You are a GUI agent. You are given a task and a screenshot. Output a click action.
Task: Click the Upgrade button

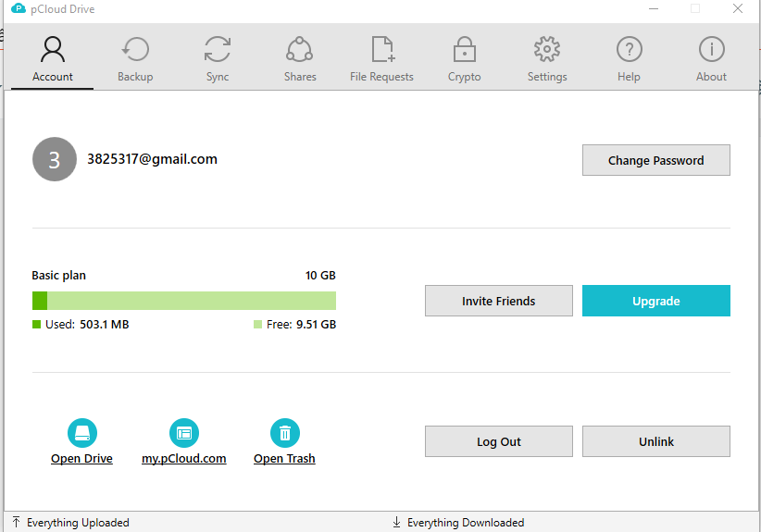click(x=656, y=301)
